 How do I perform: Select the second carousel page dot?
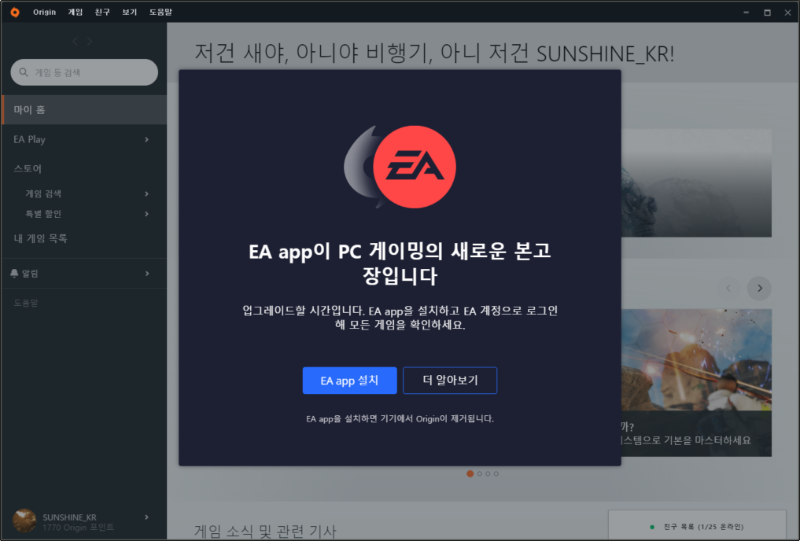(x=480, y=474)
